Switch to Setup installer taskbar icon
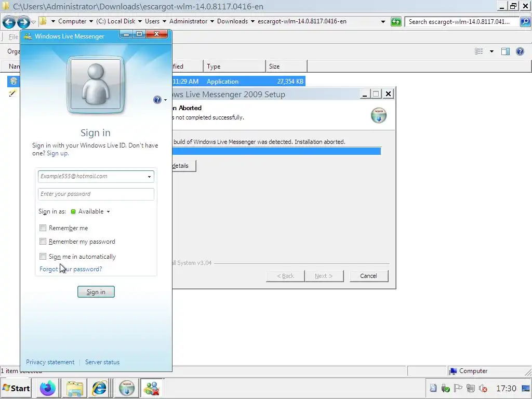532x399 pixels. [x=127, y=388]
